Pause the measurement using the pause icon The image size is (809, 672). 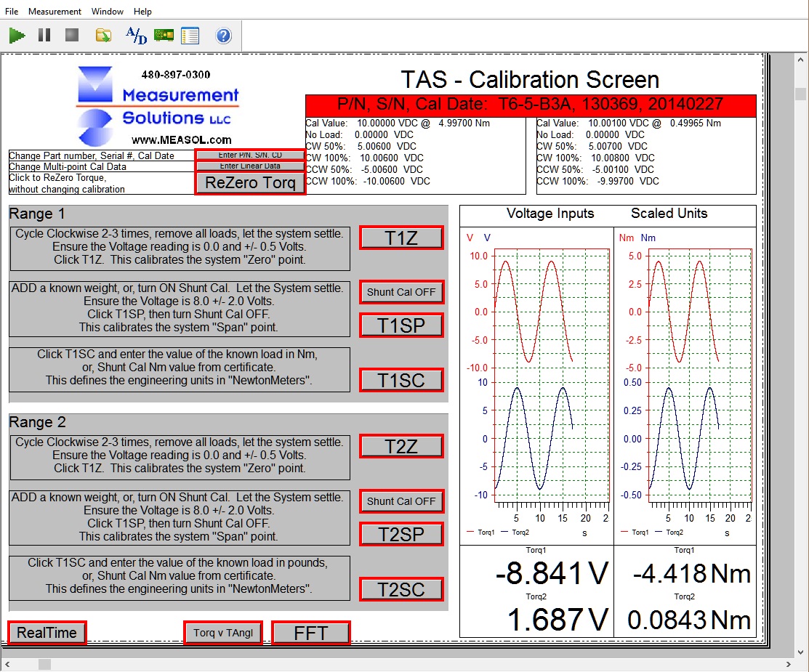pyautogui.click(x=44, y=35)
